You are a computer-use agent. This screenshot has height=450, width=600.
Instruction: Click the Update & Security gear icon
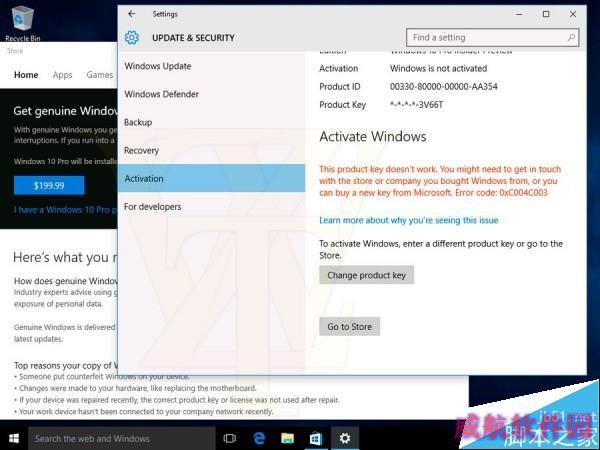(132, 38)
